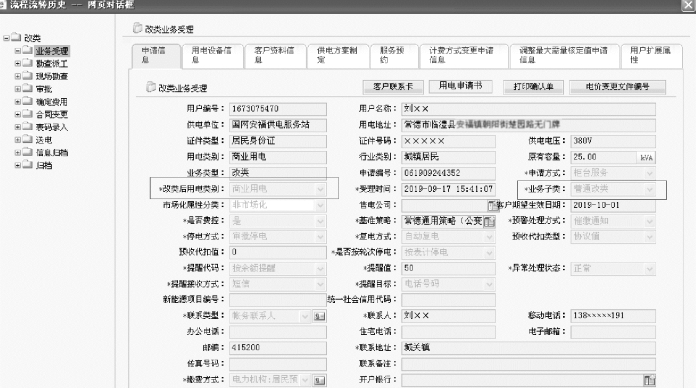Open the 业务子类 dropdown
This screenshot has height=388, width=696.
pos(650,189)
